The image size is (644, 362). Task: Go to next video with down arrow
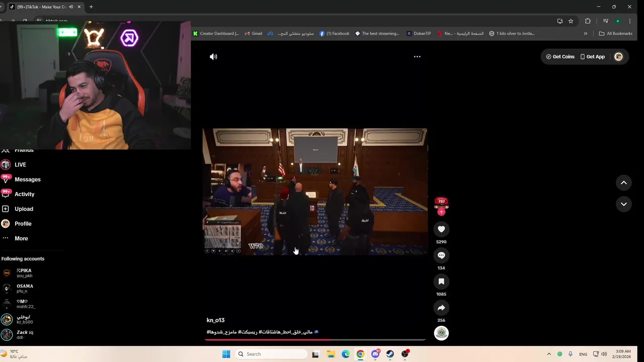[x=624, y=204]
